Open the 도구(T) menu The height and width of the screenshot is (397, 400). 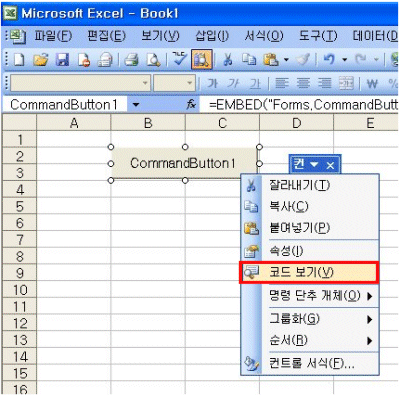click(318, 36)
